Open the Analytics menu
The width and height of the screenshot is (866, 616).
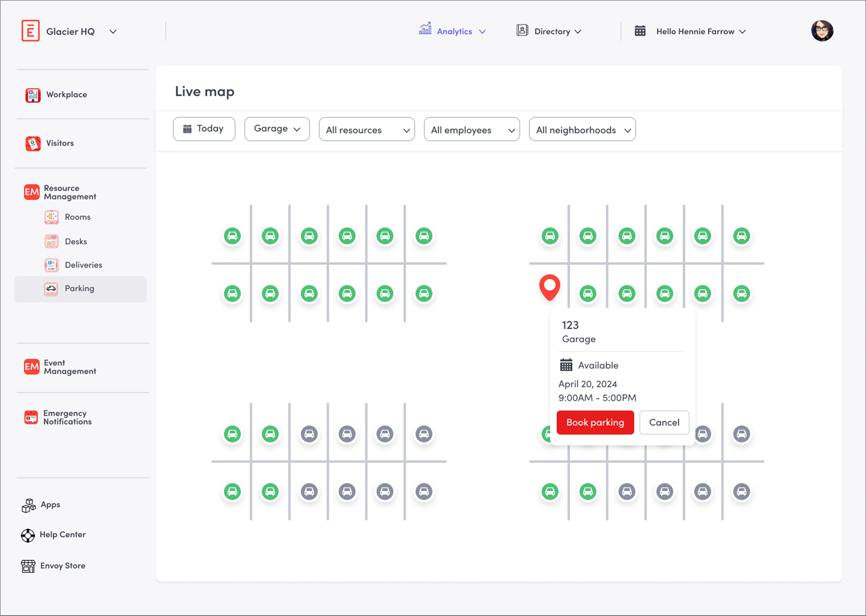pyautogui.click(x=452, y=30)
